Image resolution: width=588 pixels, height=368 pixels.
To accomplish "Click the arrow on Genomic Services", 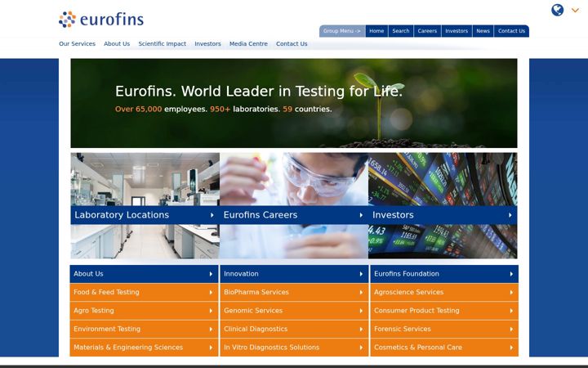I will pyautogui.click(x=361, y=311).
